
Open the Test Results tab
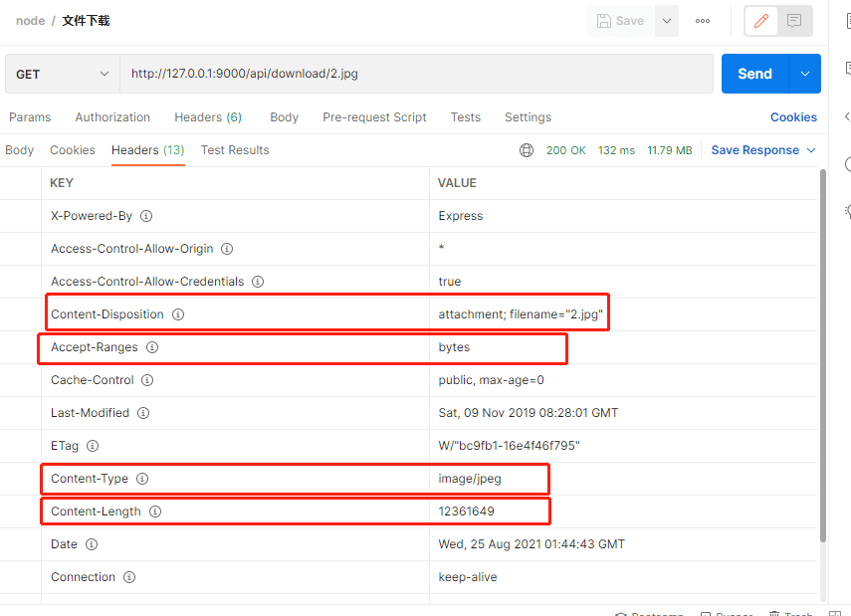[x=235, y=150]
